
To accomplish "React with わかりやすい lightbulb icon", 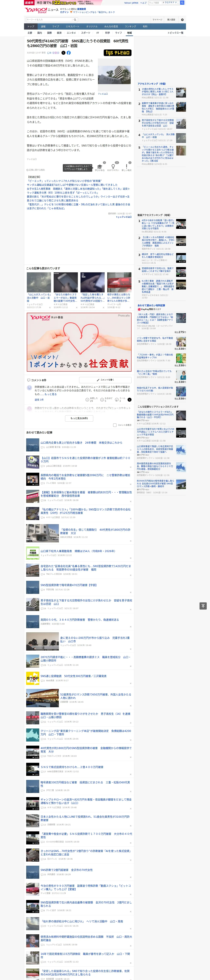I will pos(113,166).
